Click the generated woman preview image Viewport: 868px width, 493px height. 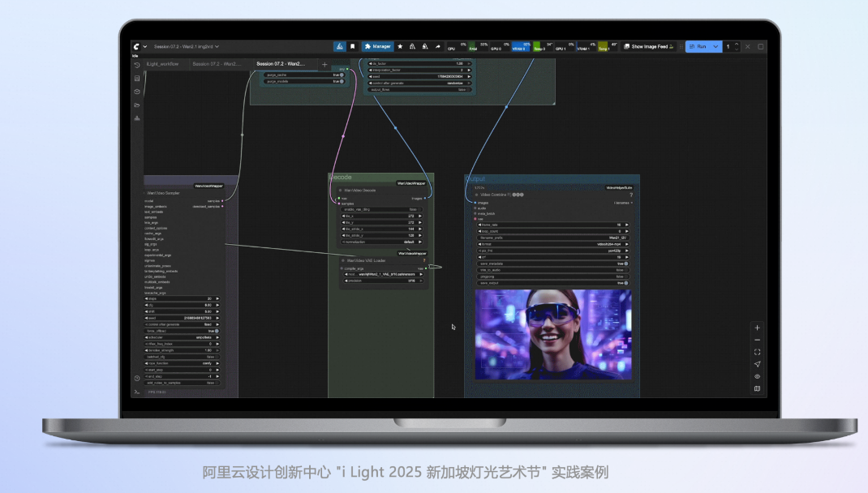click(553, 334)
